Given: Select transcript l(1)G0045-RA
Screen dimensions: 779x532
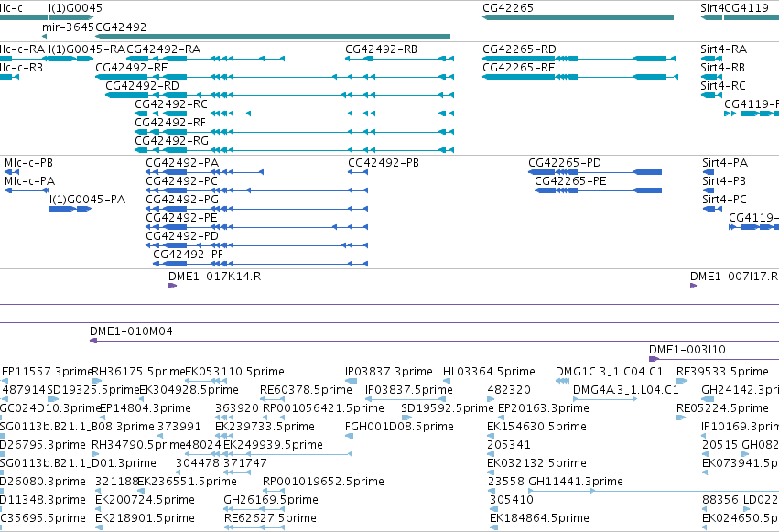Looking at the screenshot, I should click(x=71, y=59).
